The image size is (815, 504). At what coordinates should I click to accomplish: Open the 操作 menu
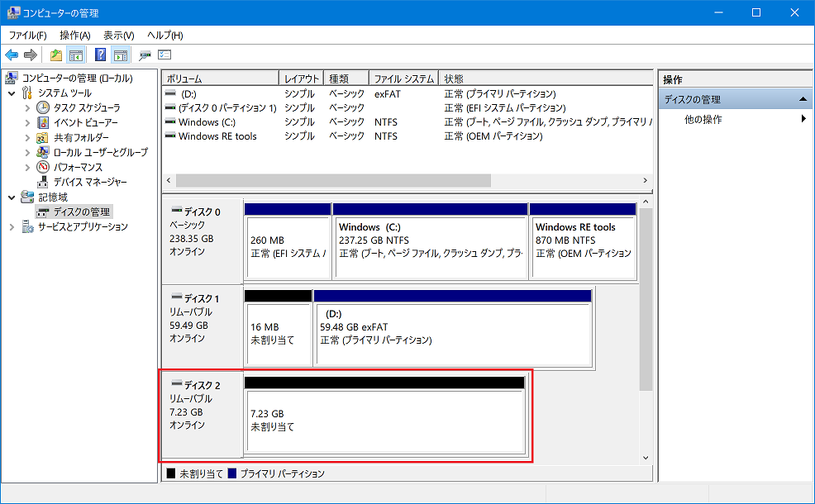point(74,35)
